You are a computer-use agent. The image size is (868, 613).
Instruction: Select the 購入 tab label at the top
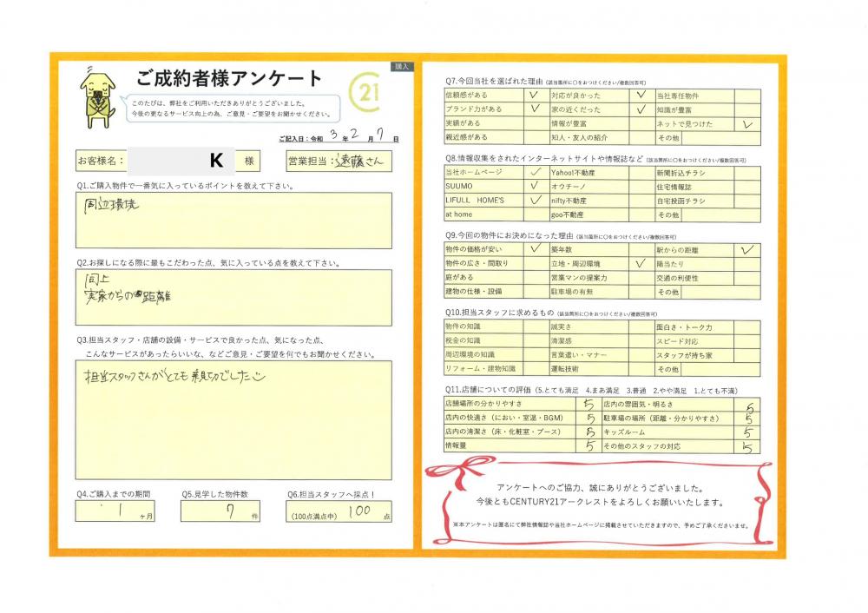click(x=401, y=66)
